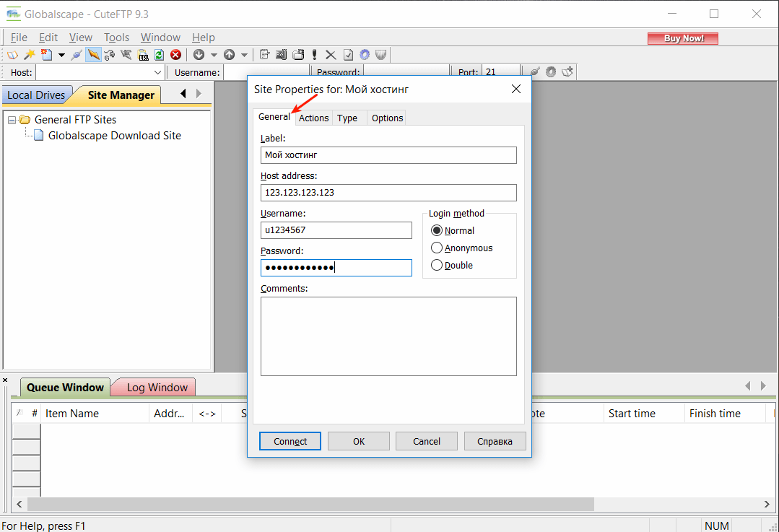Click add to Site Manager book-plus icon
The width and height of the screenshot is (779, 532).
point(567,72)
